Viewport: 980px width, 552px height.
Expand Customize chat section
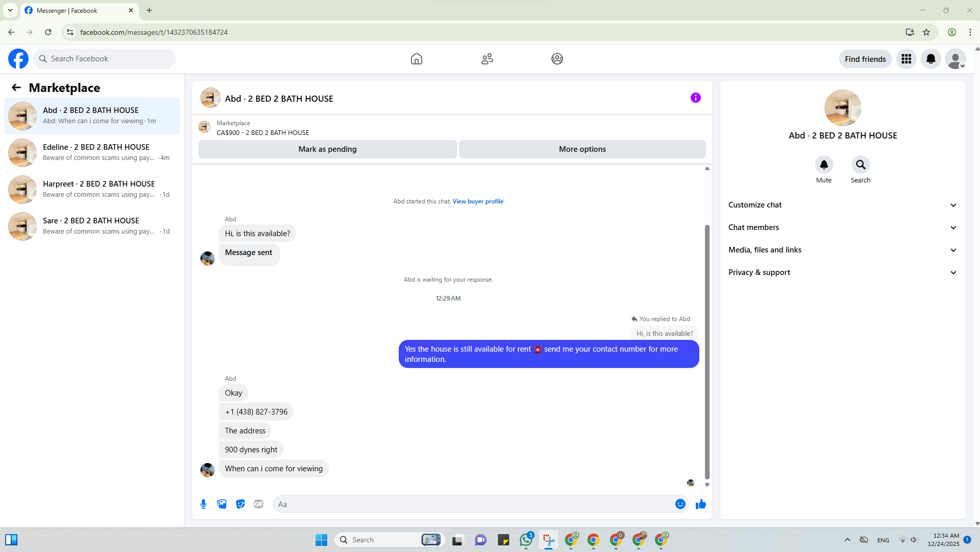pos(842,205)
